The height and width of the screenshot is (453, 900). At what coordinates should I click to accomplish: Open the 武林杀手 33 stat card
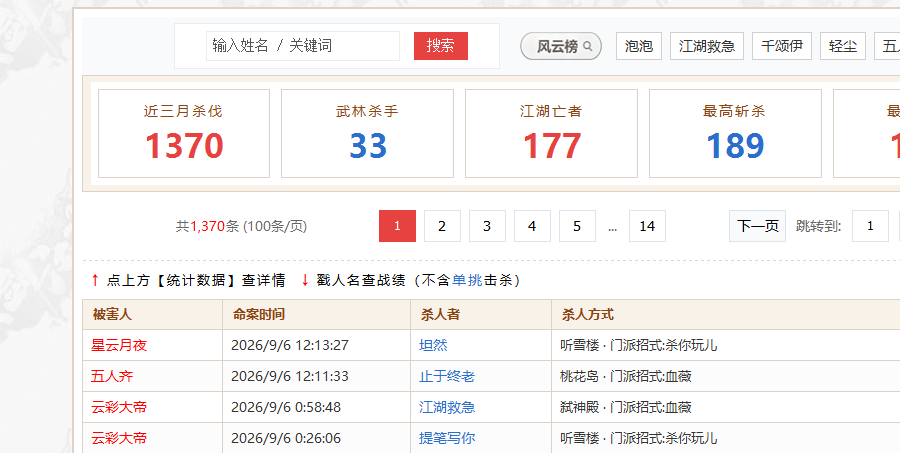367,133
